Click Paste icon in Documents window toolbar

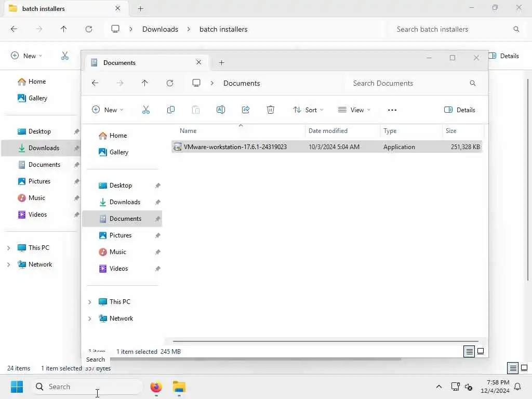196,110
